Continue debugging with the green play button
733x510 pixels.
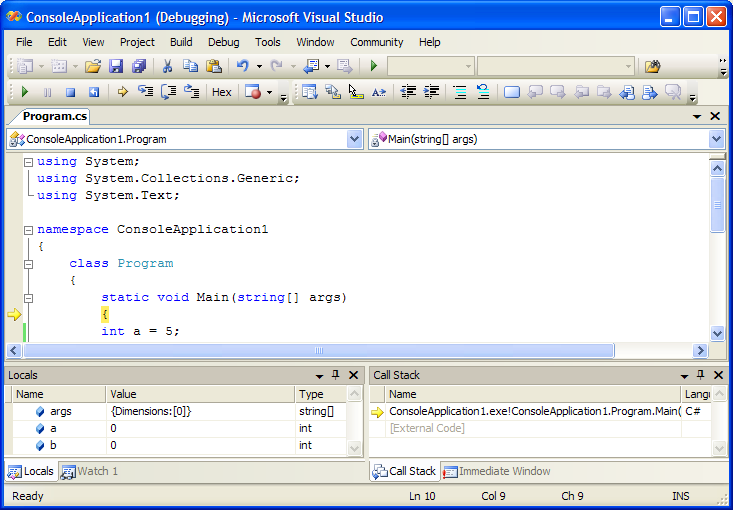25,92
